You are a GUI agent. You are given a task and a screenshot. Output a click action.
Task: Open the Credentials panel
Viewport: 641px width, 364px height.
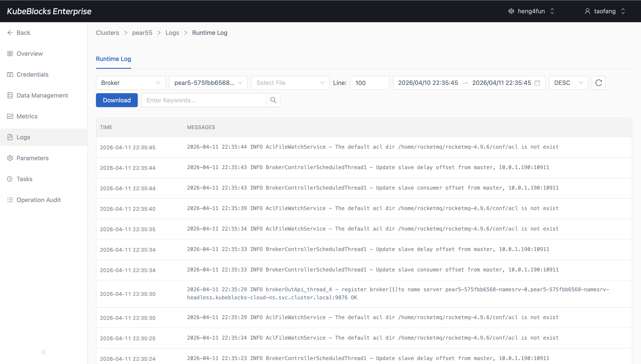(32, 74)
